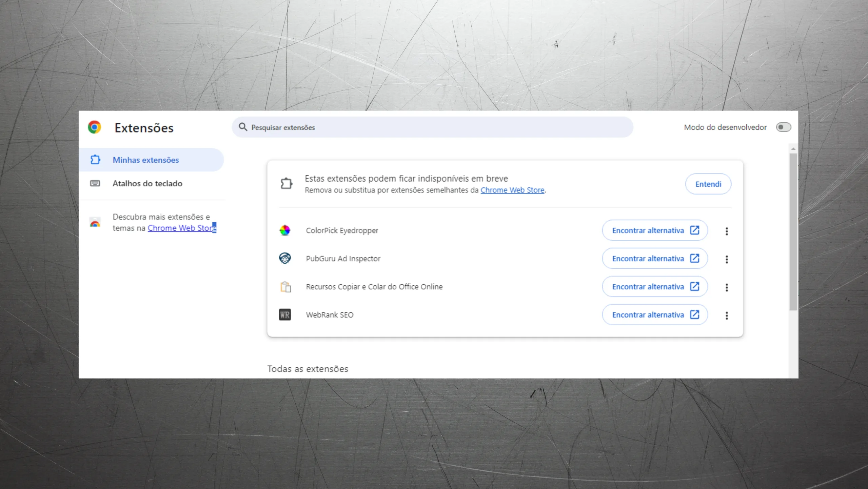This screenshot has width=868, height=489.
Task: Toggle Modo do desenvolvedor switch
Action: (784, 127)
